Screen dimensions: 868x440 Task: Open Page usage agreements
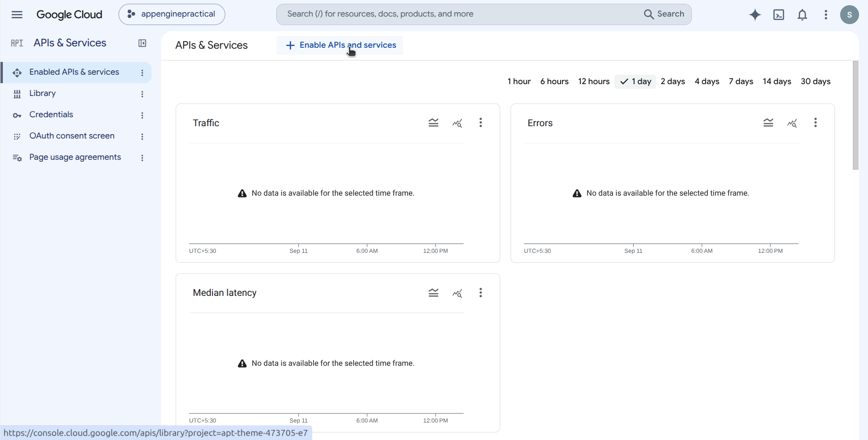[x=76, y=157]
